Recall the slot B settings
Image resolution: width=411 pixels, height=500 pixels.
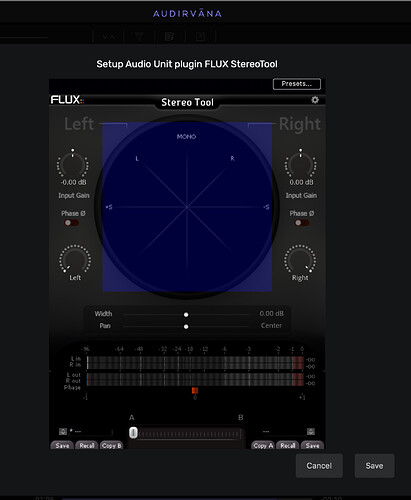click(x=288, y=445)
